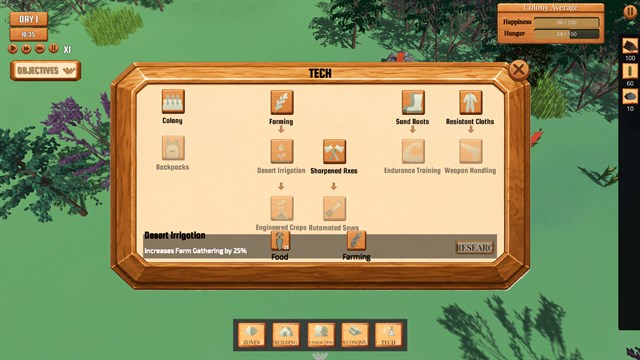Select the Resistant Cloths tech icon

[471, 102]
